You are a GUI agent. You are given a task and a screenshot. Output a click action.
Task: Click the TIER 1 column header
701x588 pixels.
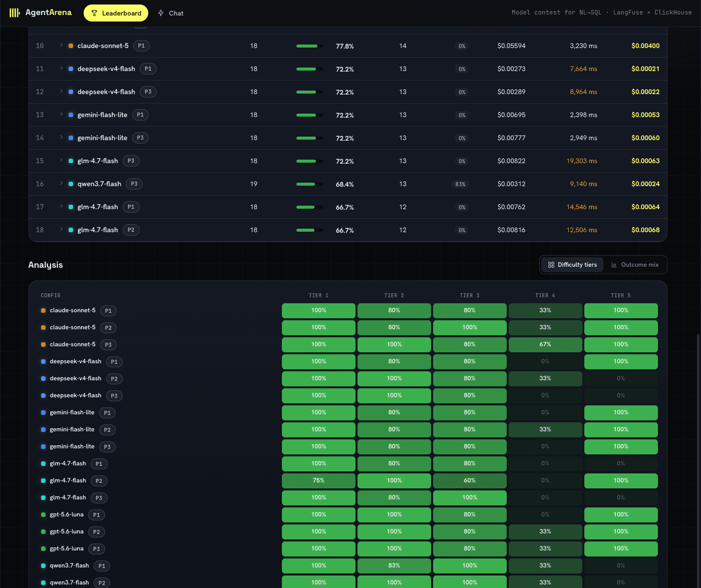pos(318,295)
